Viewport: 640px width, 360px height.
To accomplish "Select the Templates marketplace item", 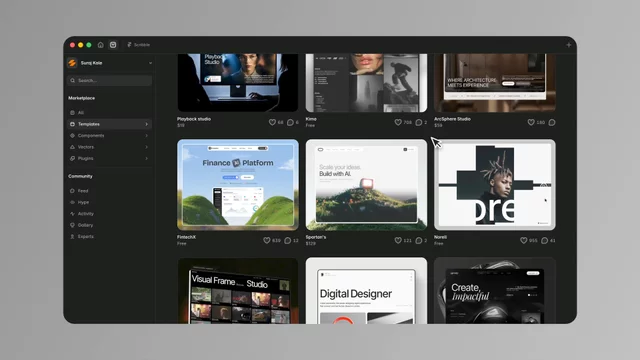I will [x=109, y=124].
